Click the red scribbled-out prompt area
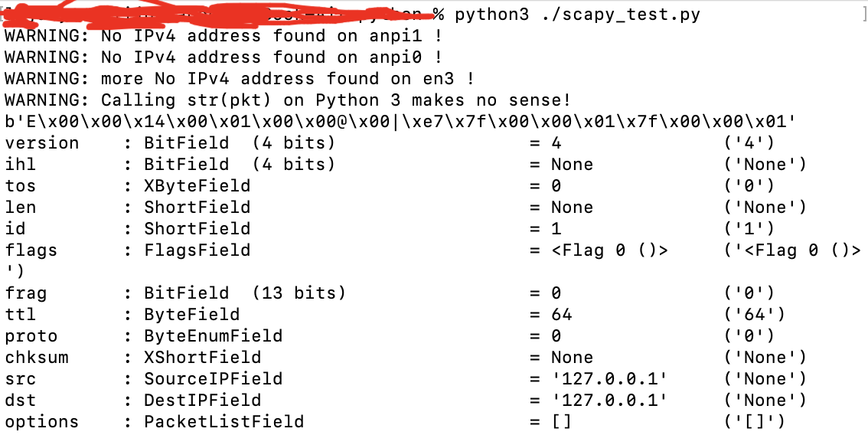 click(221, 13)
